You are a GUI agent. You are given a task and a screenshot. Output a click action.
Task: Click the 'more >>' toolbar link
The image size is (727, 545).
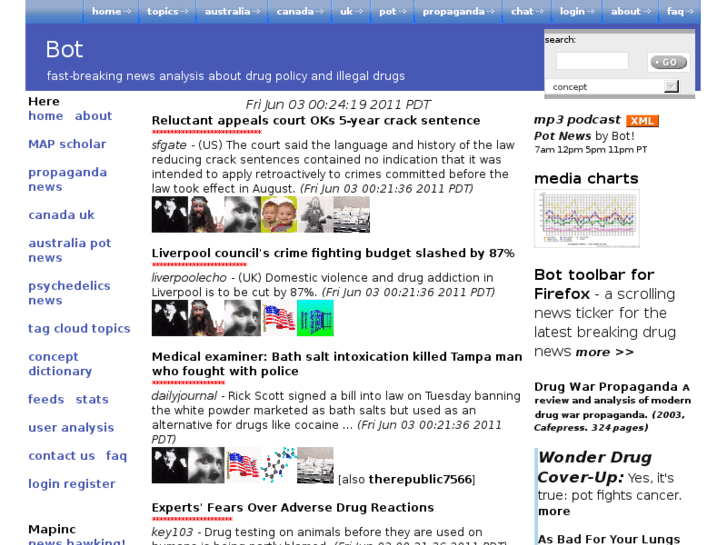tap(605, 352)
